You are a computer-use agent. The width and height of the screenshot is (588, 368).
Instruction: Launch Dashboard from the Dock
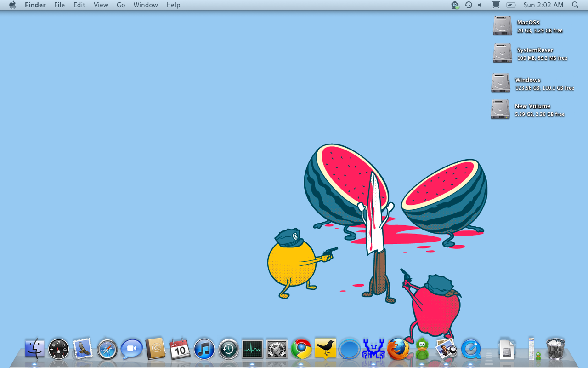tap(59, 349)
